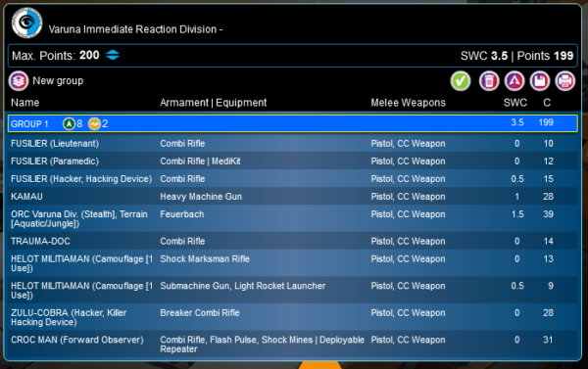Viewport: 588px width, 369px height.
Task: Click the Varuna faction eye logo
Action: point(26,23)
